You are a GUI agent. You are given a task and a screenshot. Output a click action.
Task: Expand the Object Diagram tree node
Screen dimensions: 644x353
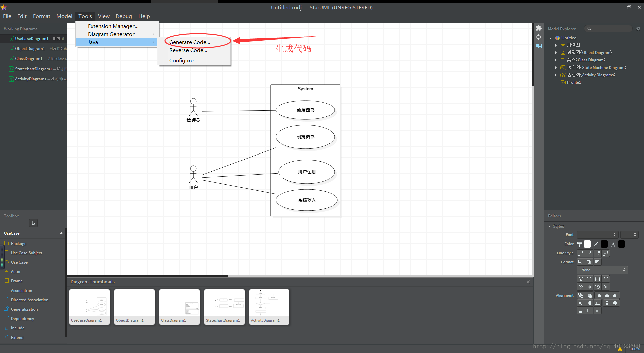coord(556,53)
